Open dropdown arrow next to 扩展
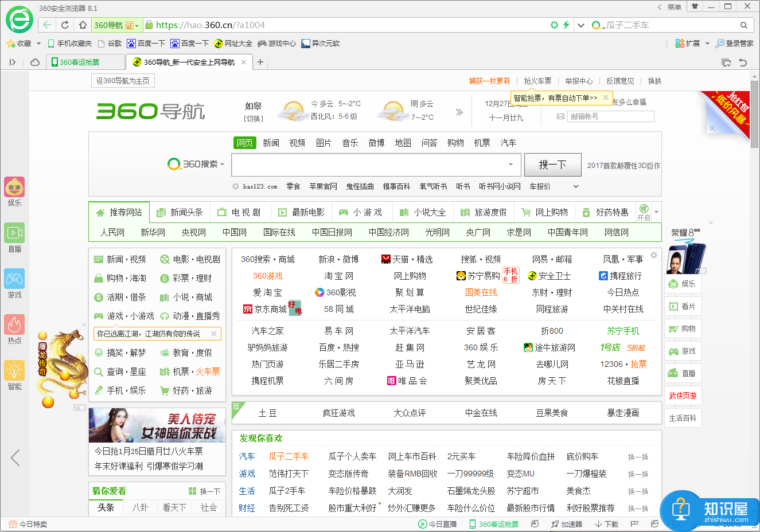Image resolution: width=760 pixels, height=532 pixels. [x=707, y=43]
